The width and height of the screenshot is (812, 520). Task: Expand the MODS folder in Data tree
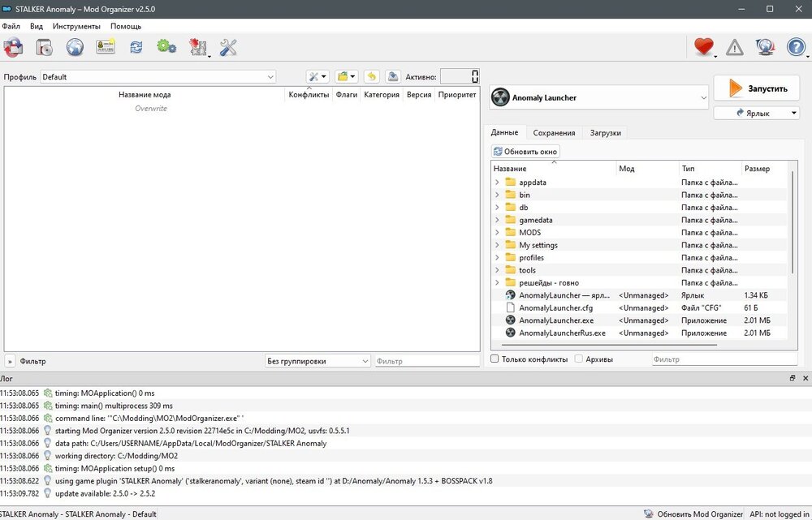(495, 232)
